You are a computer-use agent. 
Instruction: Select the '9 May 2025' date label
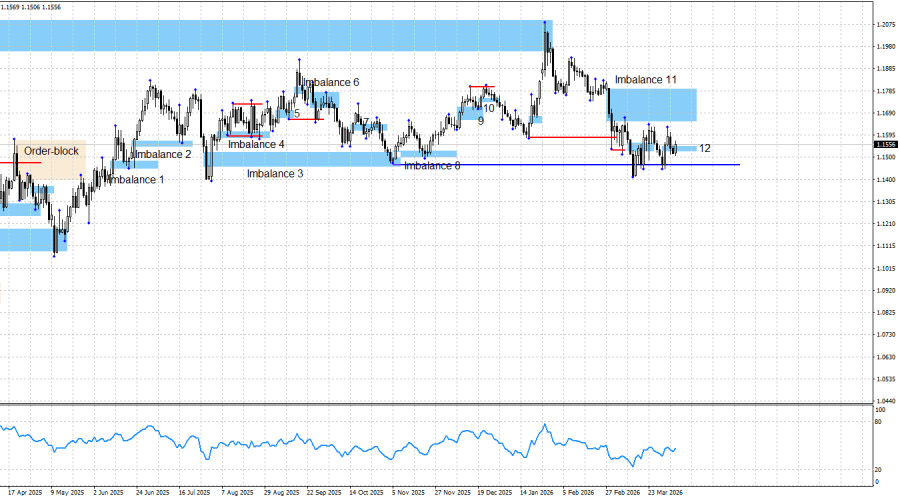pos(67,493)
